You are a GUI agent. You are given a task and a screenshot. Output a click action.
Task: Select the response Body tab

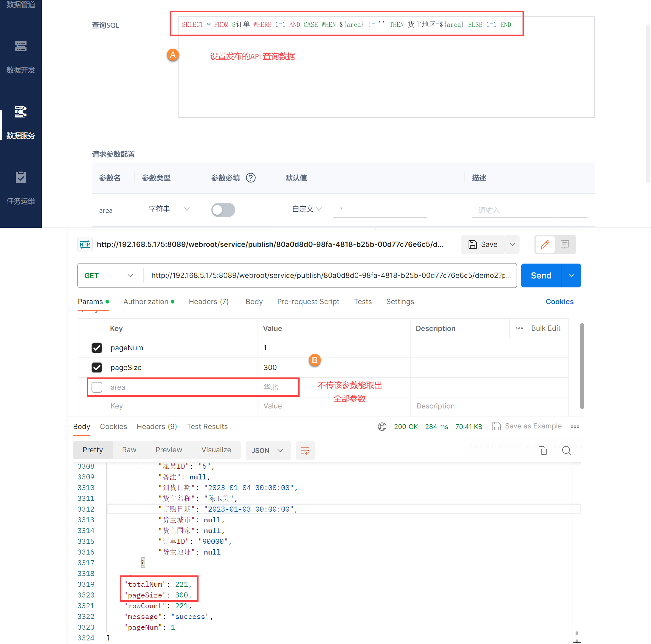click(x=82, y=427)
